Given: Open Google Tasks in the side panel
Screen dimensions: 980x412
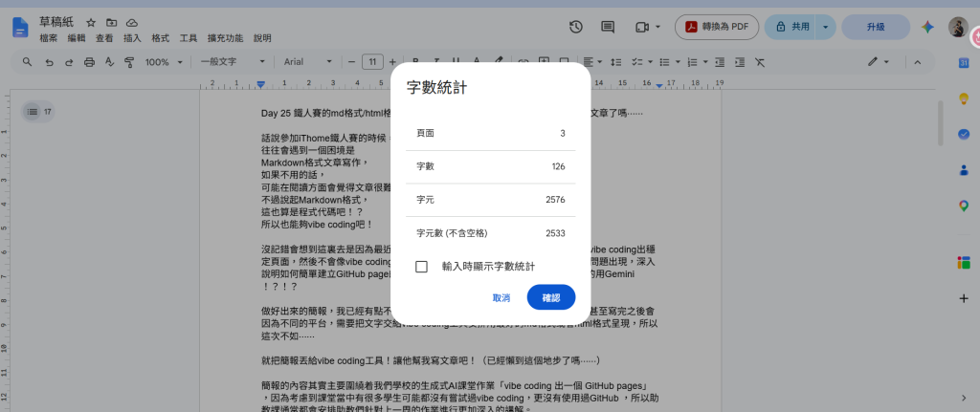Looking at the screenshot, I should coord(964,134).
